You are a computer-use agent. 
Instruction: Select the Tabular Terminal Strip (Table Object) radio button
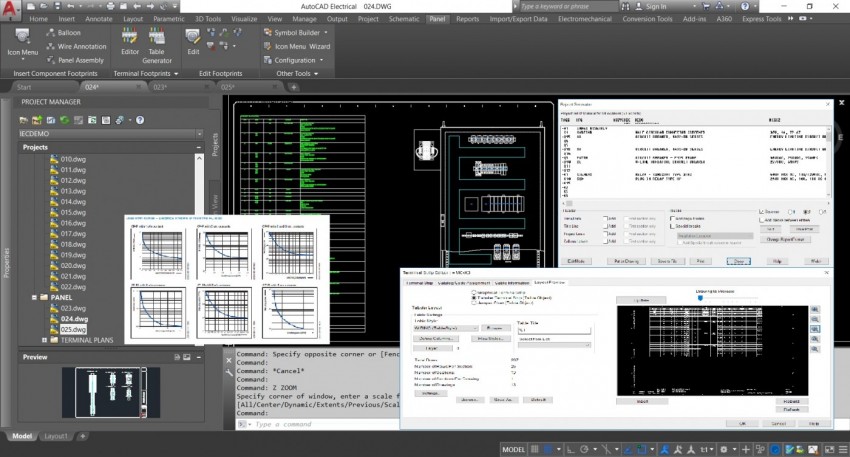[474, 298]
